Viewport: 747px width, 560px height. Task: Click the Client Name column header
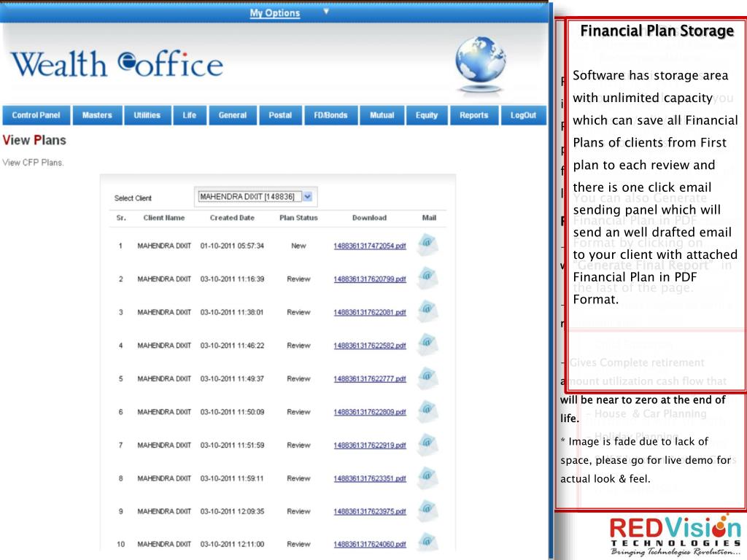pos(164,217)
